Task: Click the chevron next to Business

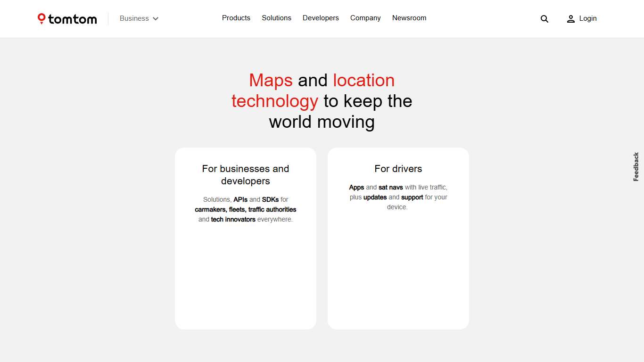Action: pos(156,18)
